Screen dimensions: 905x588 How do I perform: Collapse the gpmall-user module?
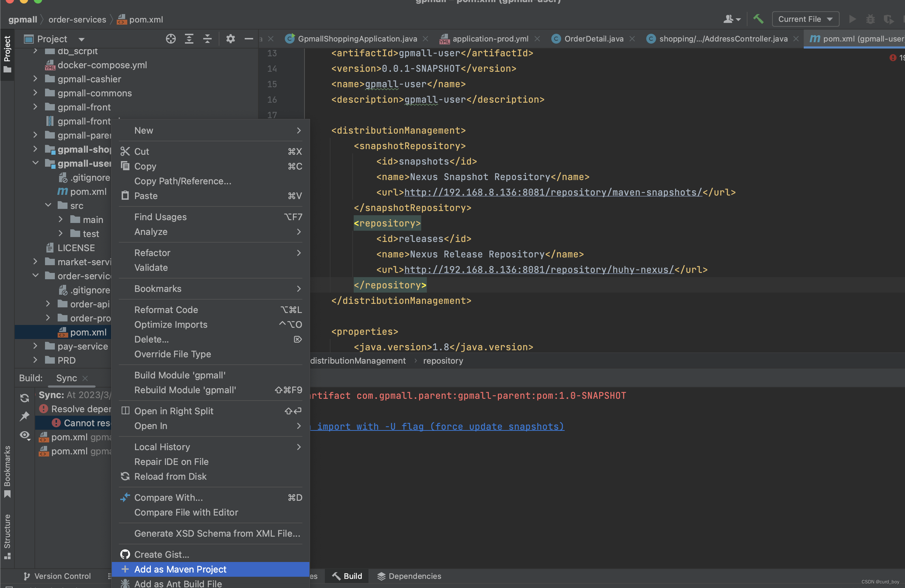pos(36,163)
